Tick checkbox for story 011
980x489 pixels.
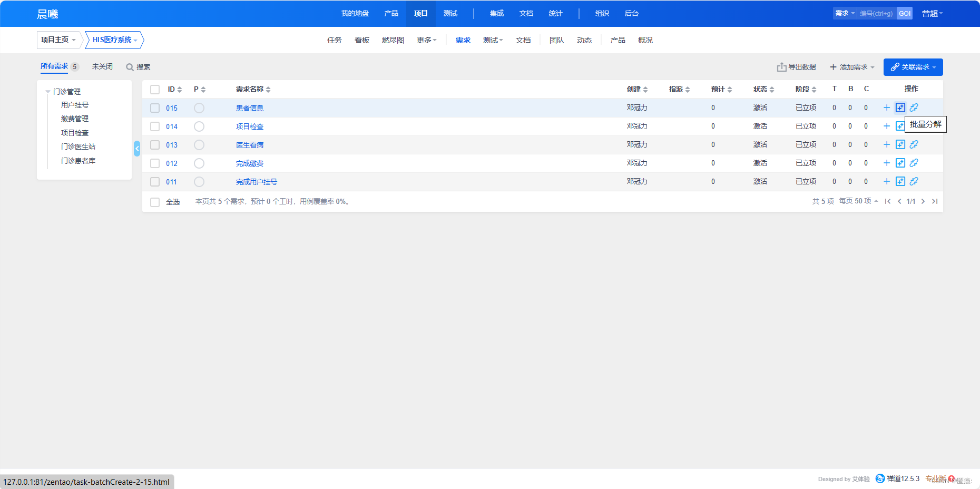coord(155,182)
